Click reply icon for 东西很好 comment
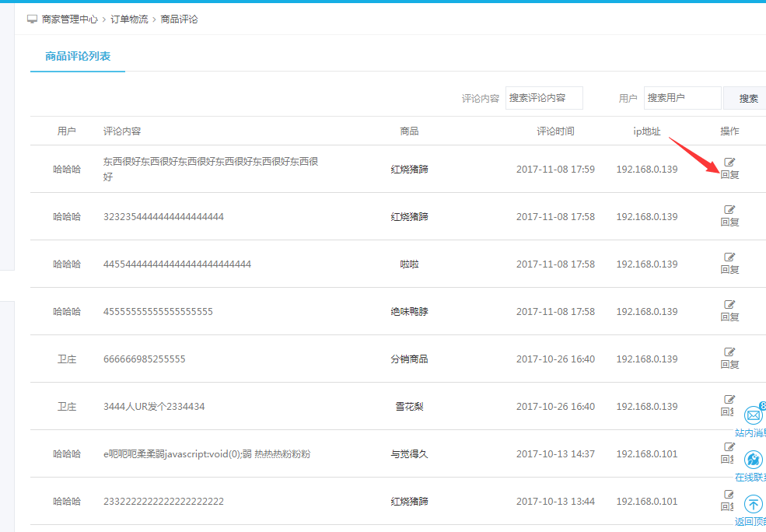The height and width of the screenshot is (532, 766). [729, 163]
